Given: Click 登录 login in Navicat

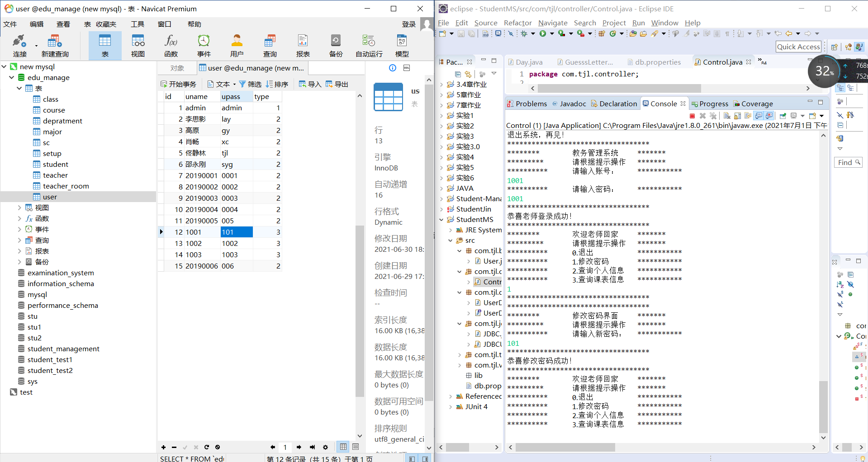Looking at the screenshot, I should 409,24.
